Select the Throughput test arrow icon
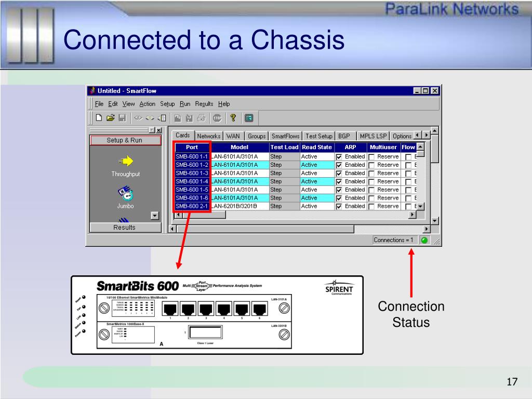This screenshot has height=399, width=532. 126,161
